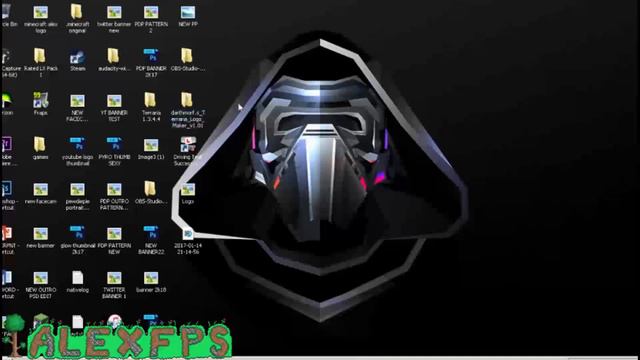Open the 'PDP OUTRO PATTERN' image

tap(114, 197)
